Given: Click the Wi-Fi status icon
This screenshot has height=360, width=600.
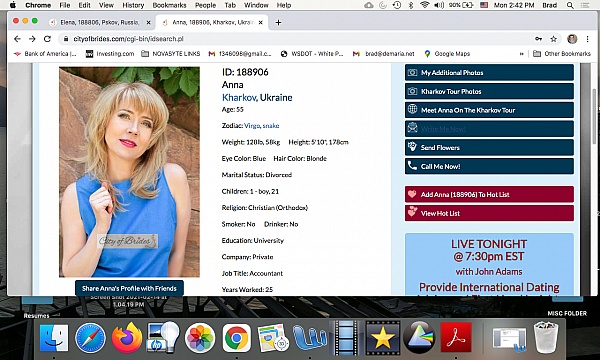Looking at the screenshot, I should [x=424, y=5].
